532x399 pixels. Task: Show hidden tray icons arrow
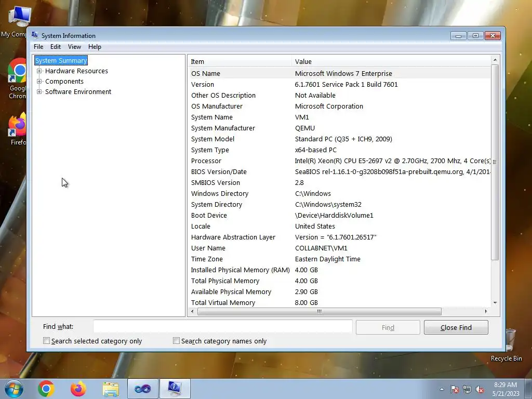tap(442, 389)
